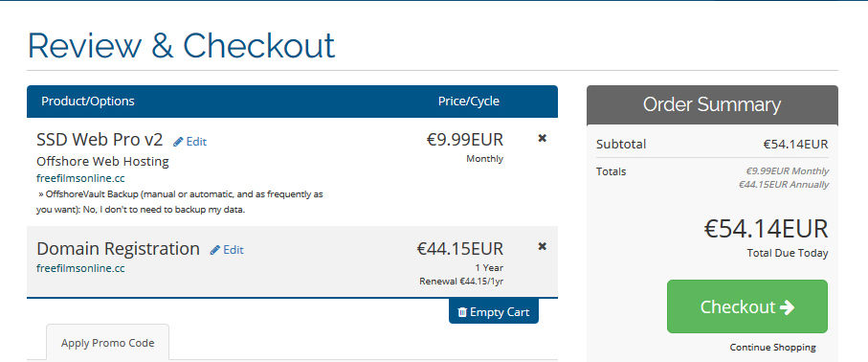Click the €44.15EUR domain price

[x=460, y=248]
